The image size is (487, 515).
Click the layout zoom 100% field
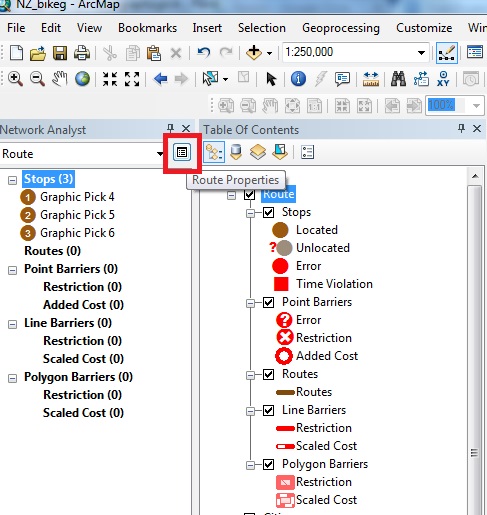[x=446, y=106]
